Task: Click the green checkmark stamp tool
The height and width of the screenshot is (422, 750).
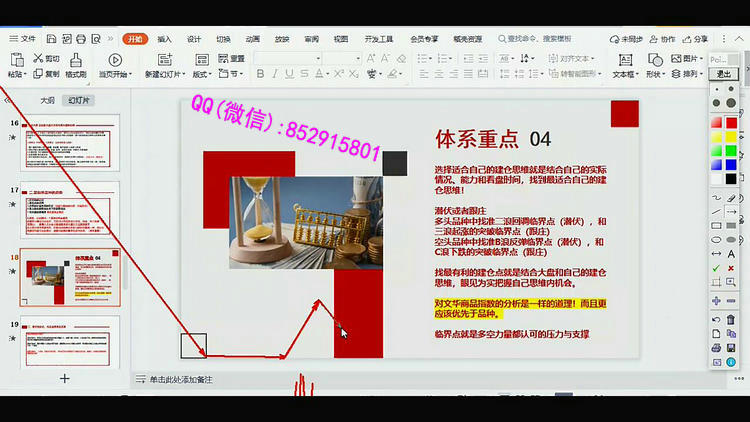Action: [x=716, y=268]
